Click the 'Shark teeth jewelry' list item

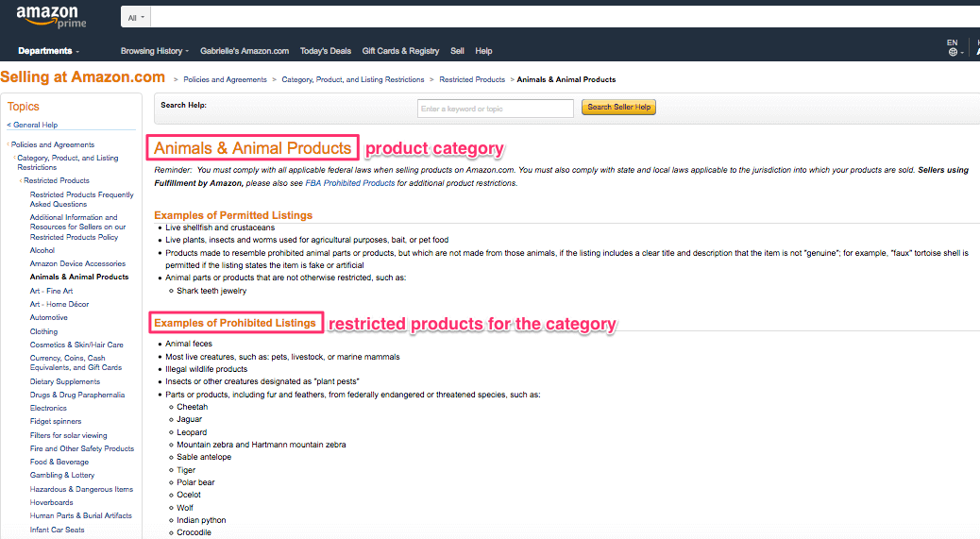click(x=211, y=291)
